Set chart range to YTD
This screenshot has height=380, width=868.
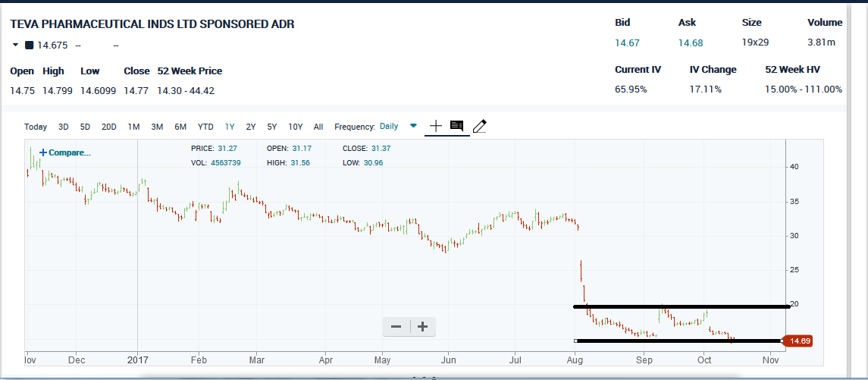(206, 127)
